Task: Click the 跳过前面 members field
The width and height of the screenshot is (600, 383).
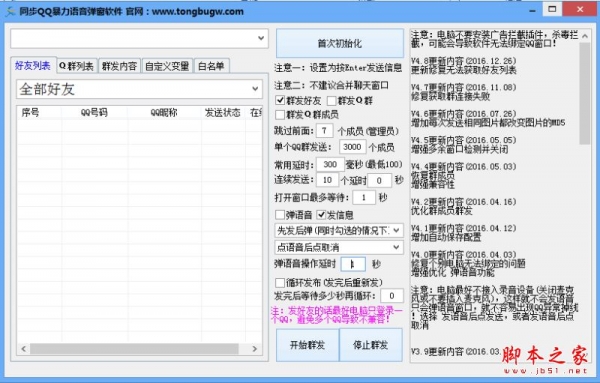Action: [x=324, y=130]
